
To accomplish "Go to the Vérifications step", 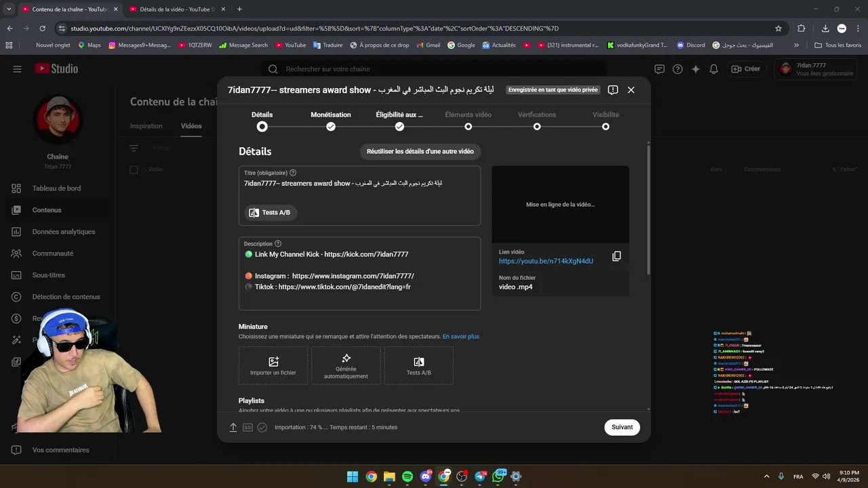I will pyautogui.click(x=537, y=121).
